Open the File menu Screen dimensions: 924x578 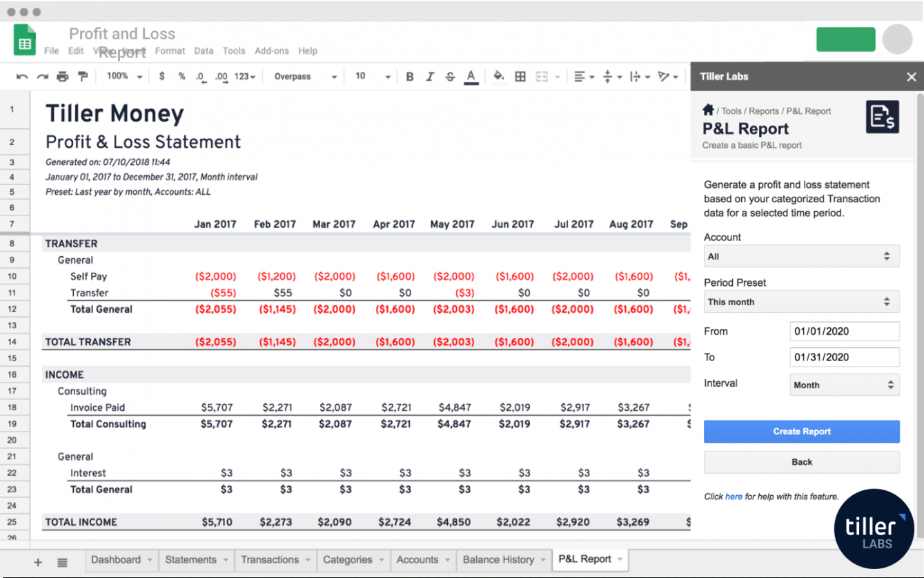coord(52,51)
